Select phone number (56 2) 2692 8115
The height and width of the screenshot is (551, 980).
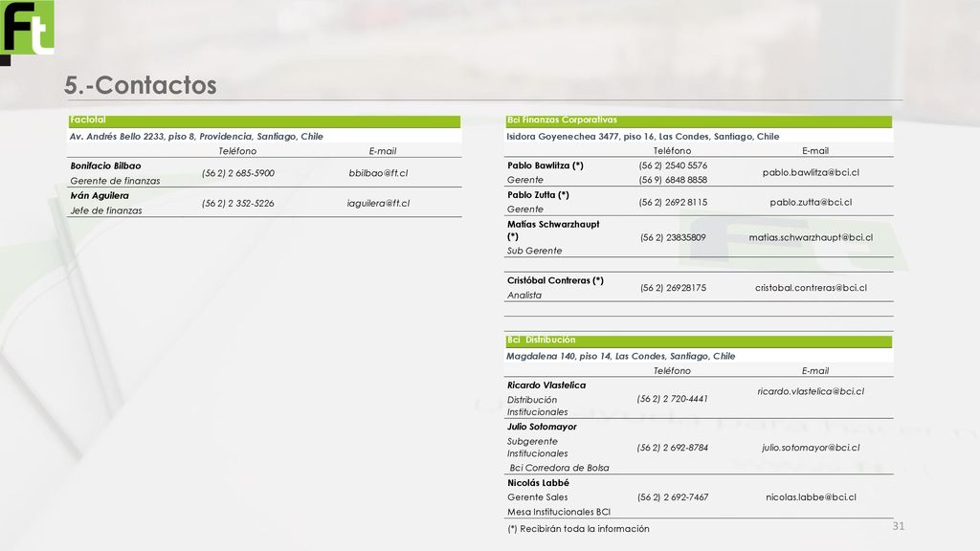click(673, 203)
